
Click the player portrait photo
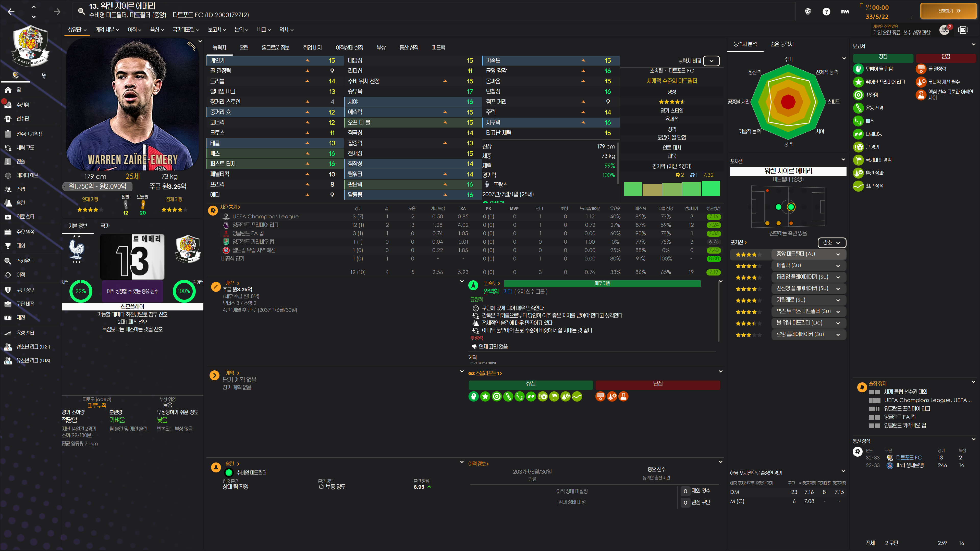132,104
